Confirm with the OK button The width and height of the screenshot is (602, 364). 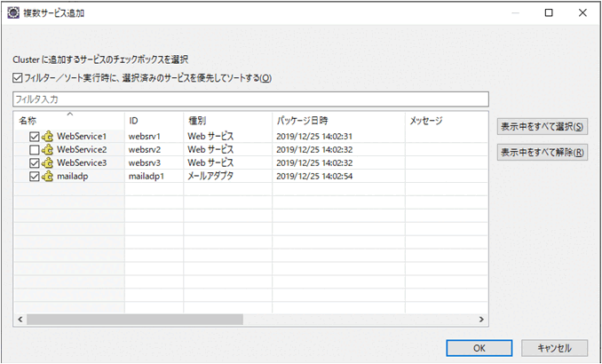point(479,348)
